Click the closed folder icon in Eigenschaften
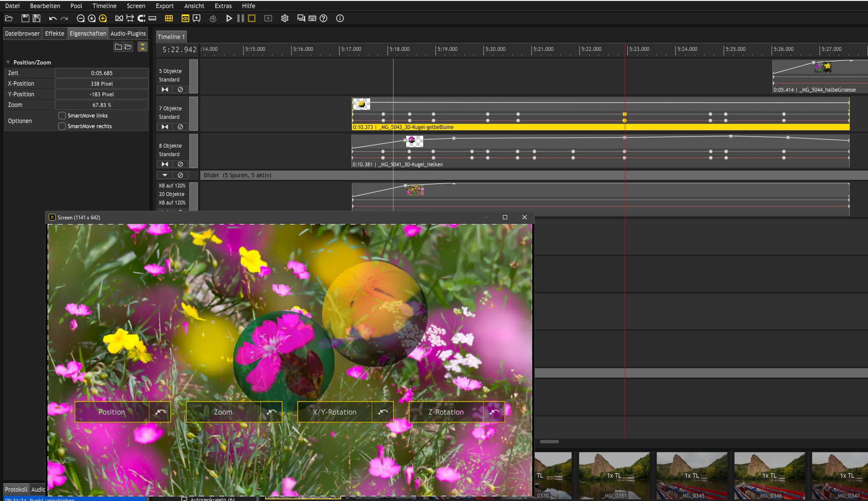Viewport: 868px width, 501px height. pos(118,47)
